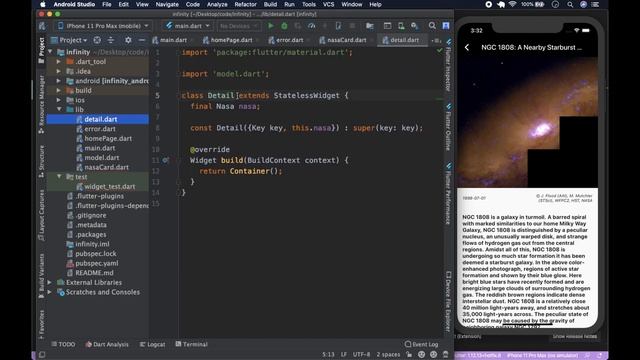This screenshot has width=640, height=360.
Task: Open the Event Log
Action: (x=421, y=344)
